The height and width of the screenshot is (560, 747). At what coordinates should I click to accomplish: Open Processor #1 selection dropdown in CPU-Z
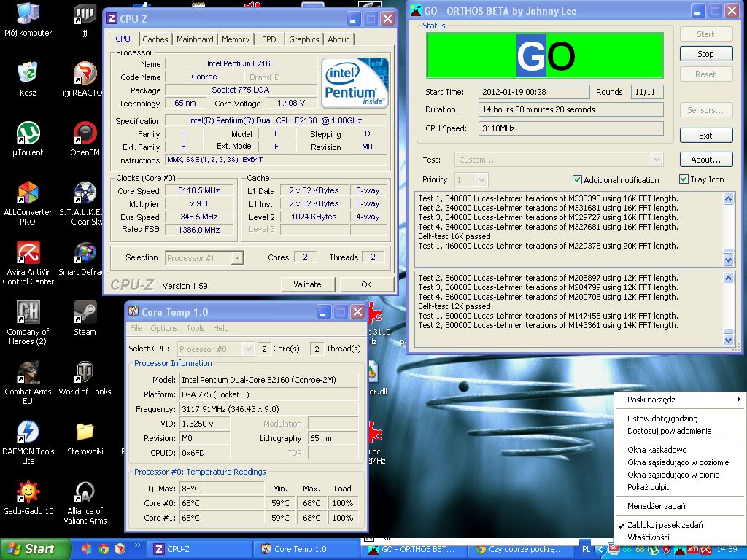tap(204, 257)
